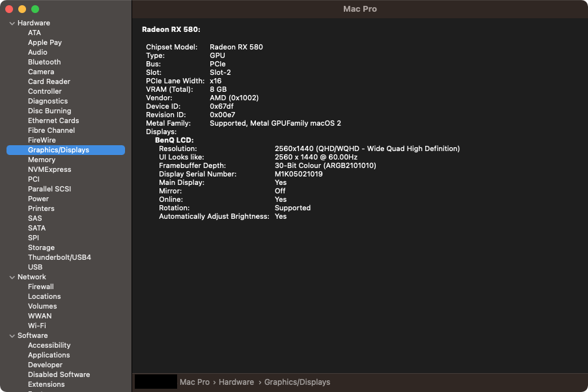Screen dimensions: 588x392
Task: Click the Revision ID value 0x00e7
Action: 223,115
